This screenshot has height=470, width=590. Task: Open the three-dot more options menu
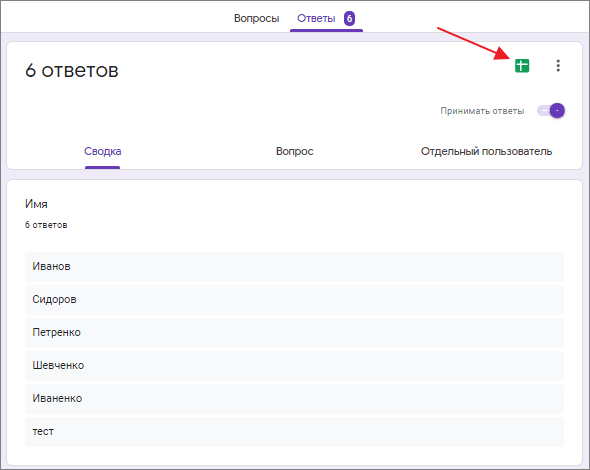point(558,66)
